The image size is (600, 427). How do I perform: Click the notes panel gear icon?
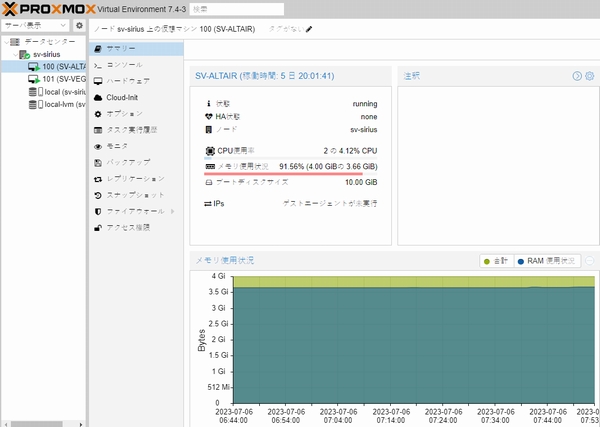tap(590, 76)
